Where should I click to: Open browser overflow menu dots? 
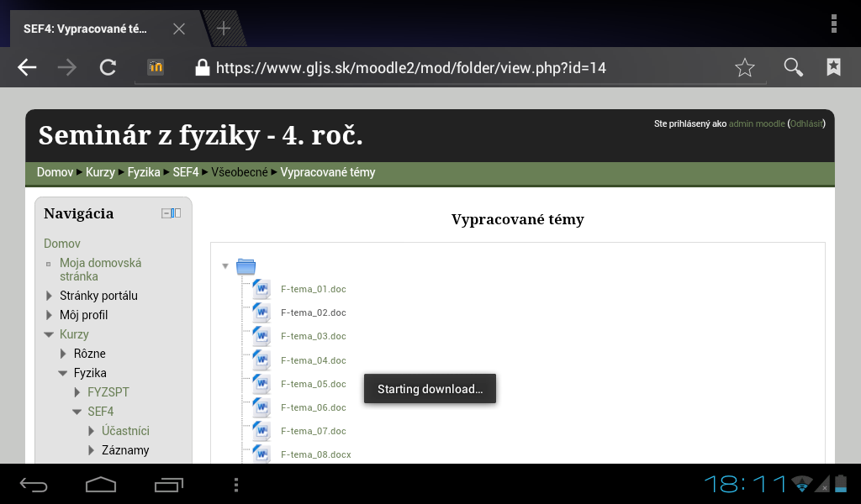[x=833, y=24]
